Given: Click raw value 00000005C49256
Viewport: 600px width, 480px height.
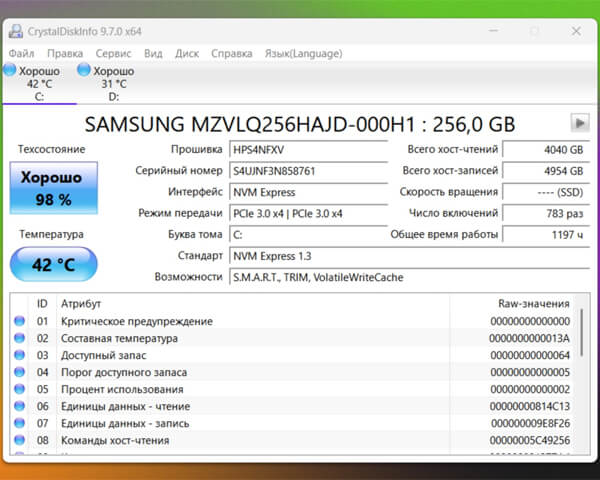Looking at the screenshot, I should [530, 440].
